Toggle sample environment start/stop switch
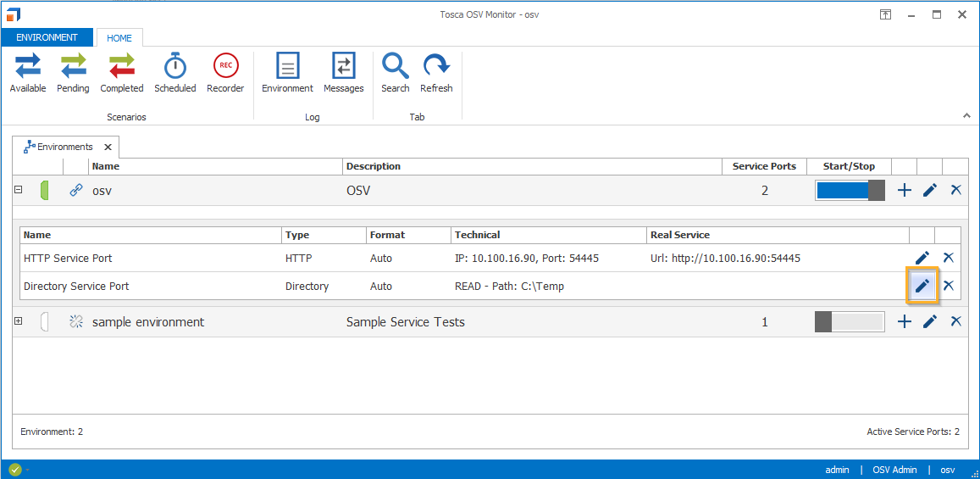The height and width of the screenshot is (479, 980). pyautogui.click(x=850, y=322)
